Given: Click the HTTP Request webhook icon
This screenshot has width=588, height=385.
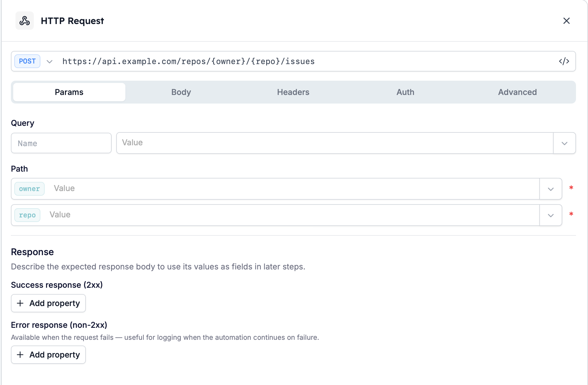Looking at the screenshot, I should [x=25, y=21].
